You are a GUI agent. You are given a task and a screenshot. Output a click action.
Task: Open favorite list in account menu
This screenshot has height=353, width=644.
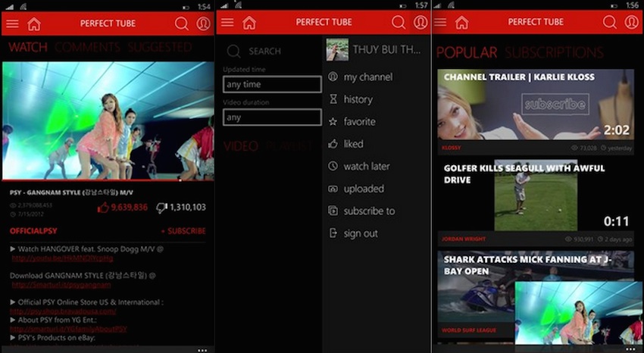coord(359,121)
